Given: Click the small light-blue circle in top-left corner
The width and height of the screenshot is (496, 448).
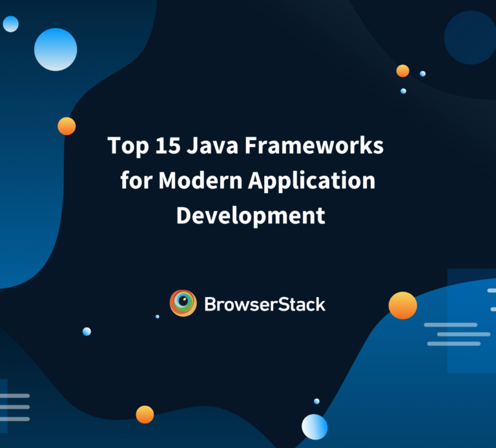Looking at the screenshot, I should pos(10,25).
